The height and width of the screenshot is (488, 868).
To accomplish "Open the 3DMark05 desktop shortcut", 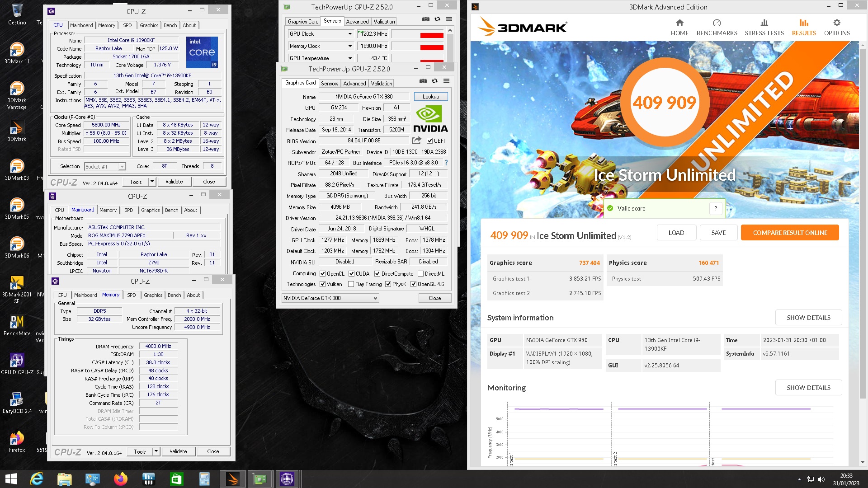I will pos(17,208).
